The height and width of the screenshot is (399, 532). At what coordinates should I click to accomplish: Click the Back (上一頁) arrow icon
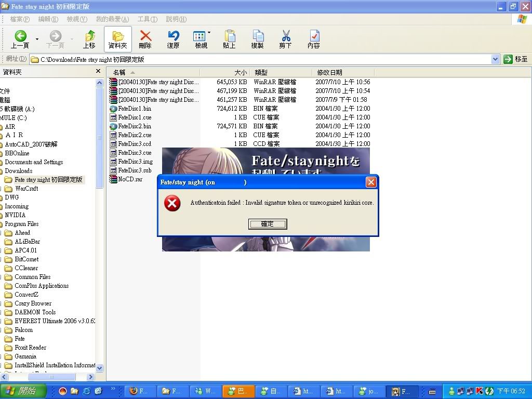pos(20,36)
